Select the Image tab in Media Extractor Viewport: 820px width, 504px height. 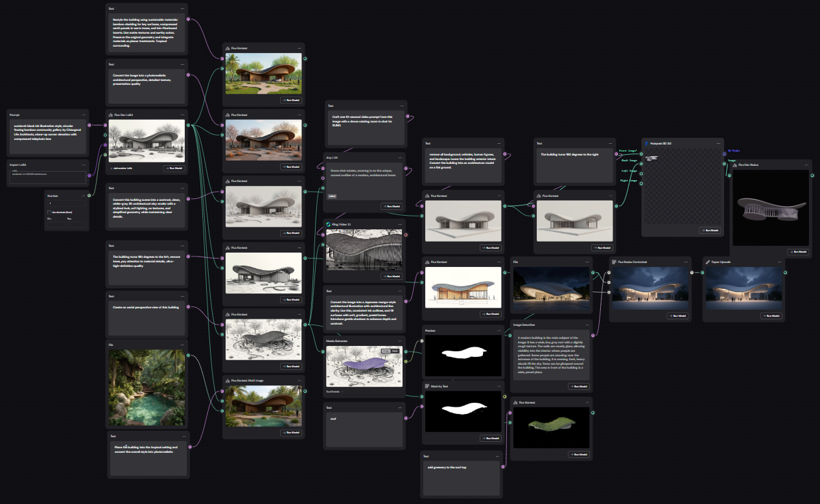coord(386,350)
